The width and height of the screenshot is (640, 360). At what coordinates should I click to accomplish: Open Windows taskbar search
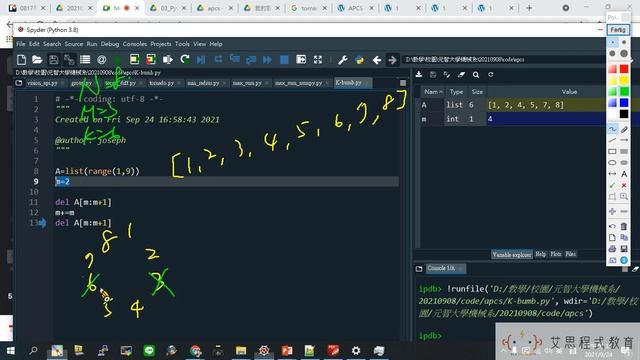[x=33, y=351]
